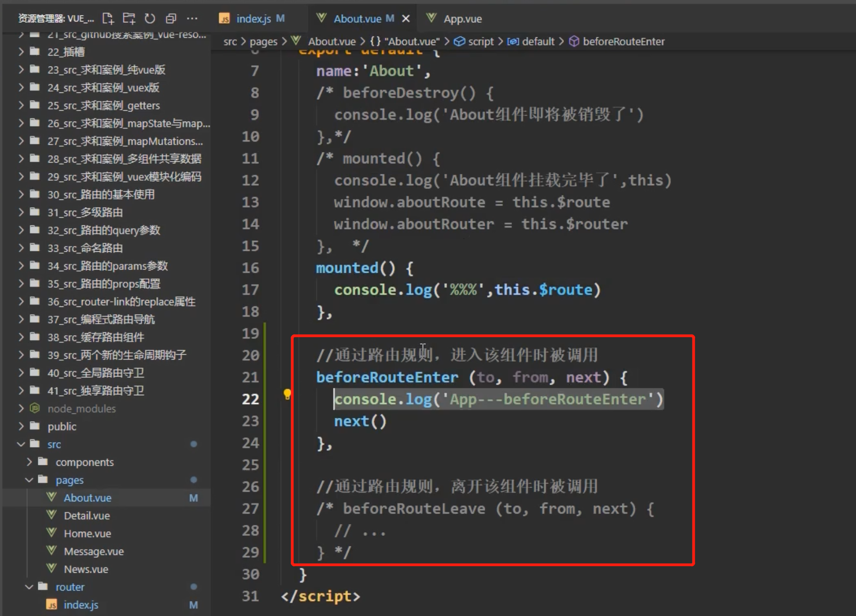Screen dimensions: 856x616
Task: Expand the 31_src_多级路由 folder
Action: pyautogui.click(x=21, y=212)
